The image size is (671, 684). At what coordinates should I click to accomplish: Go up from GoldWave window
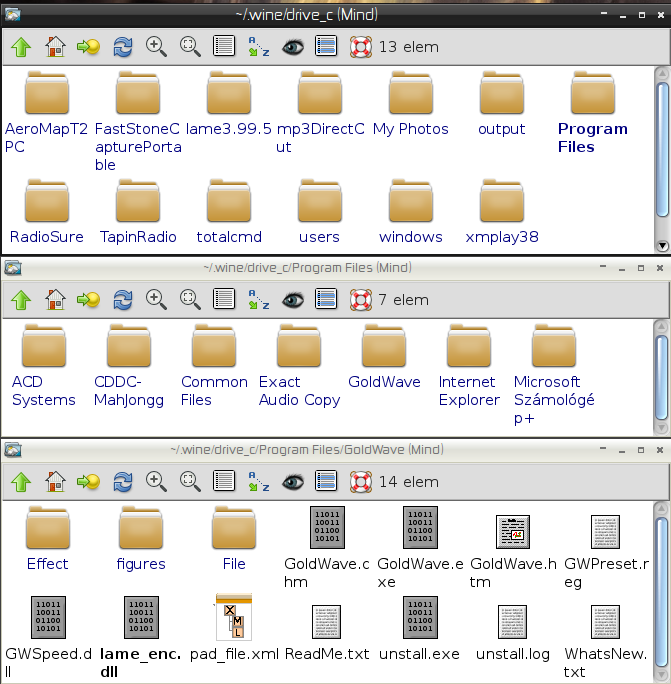pos(21,482)
